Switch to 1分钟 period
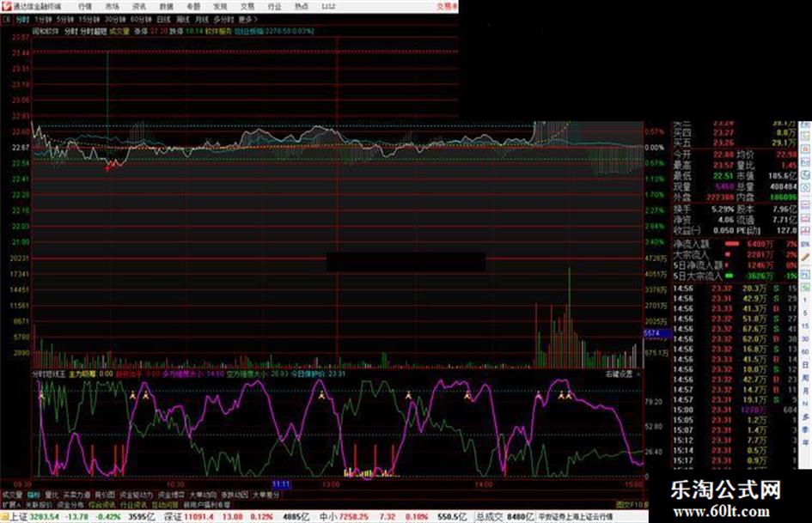This screenshot has height=523, width=812. (43, 20)
